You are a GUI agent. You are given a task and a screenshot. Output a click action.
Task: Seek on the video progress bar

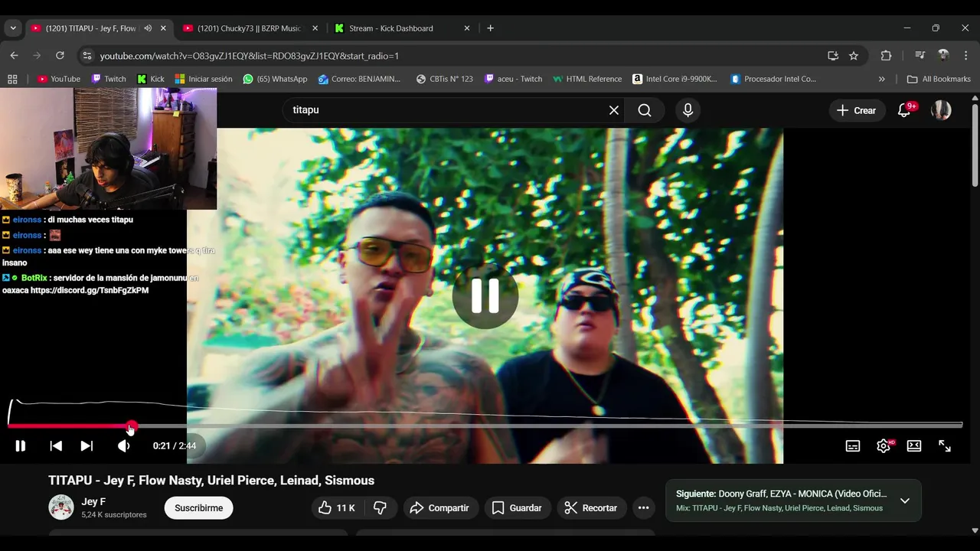[485, 425]
